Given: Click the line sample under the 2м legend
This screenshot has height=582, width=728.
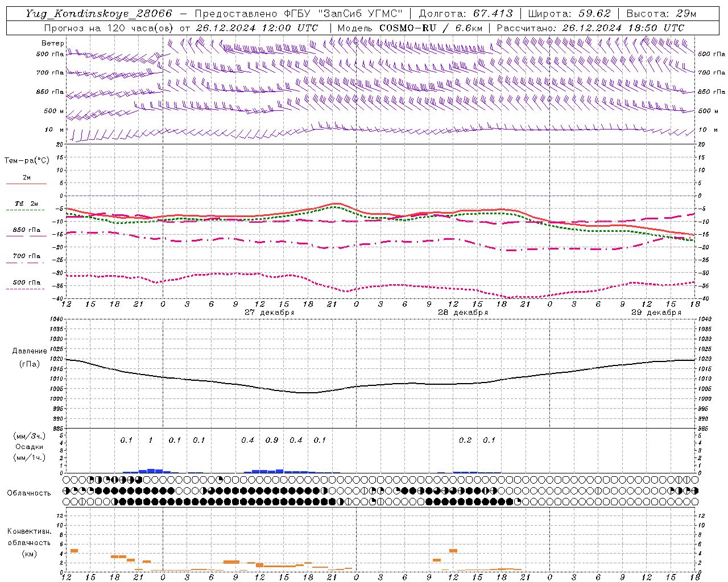Looking at the screenshot, I should click(x=26, y=184).
